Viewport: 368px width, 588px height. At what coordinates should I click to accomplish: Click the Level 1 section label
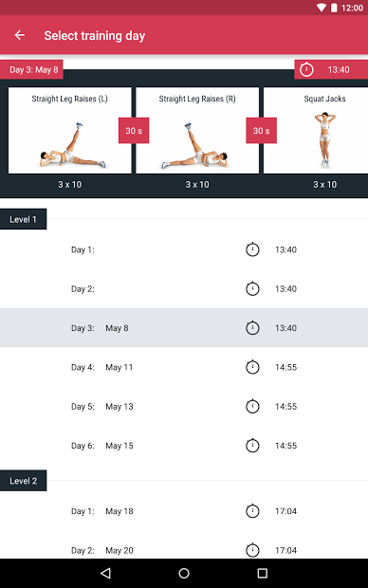24,219
